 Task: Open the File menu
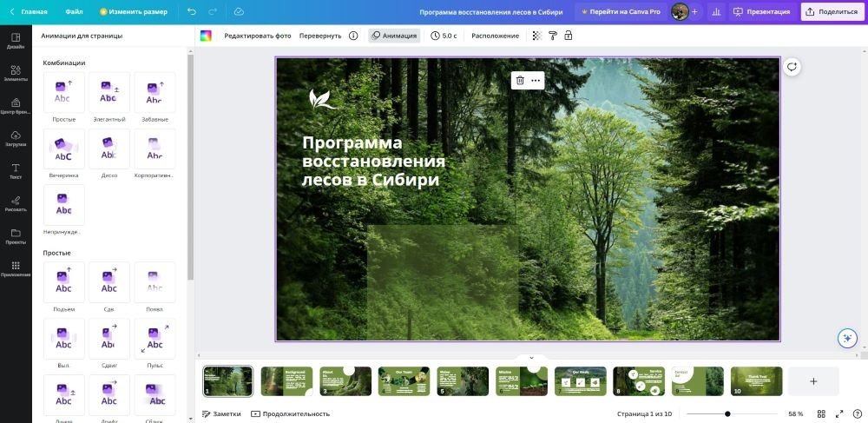click(x=74, y=12)
